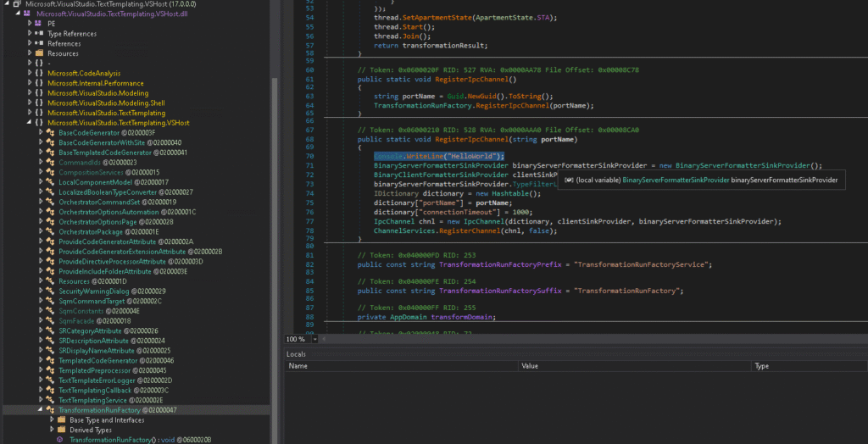Click the OrchestratorOptionsPage class icon
868x444 pixels.
50,221
